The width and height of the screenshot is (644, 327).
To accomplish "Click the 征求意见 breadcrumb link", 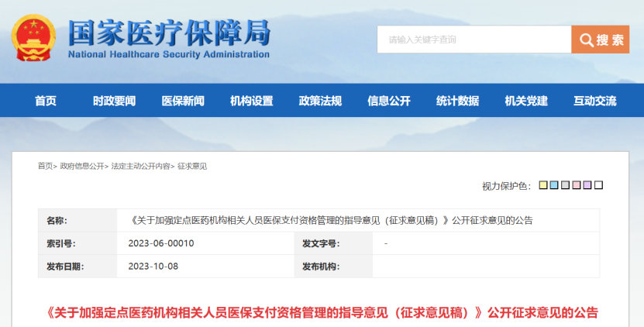I will coord(192,166).
